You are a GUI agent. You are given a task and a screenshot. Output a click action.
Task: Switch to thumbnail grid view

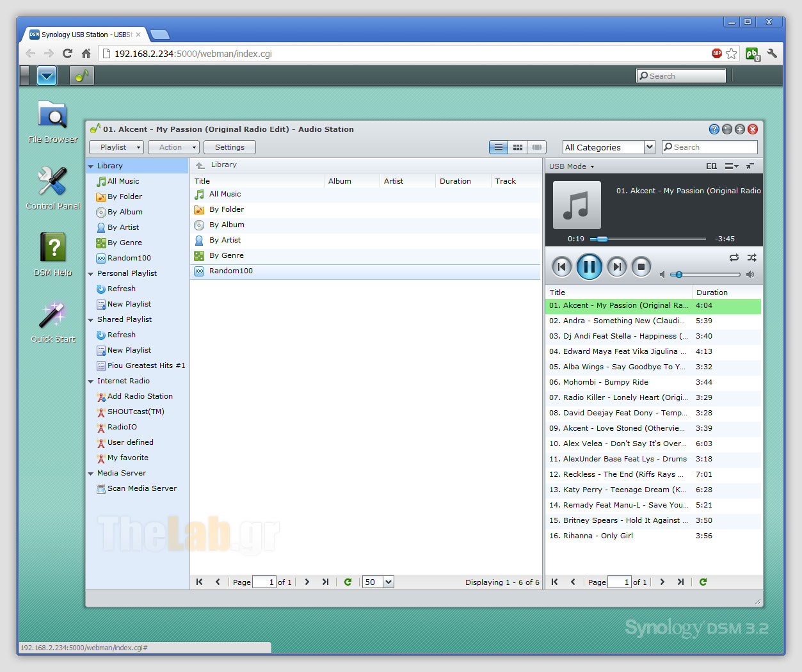click(518, 147)
